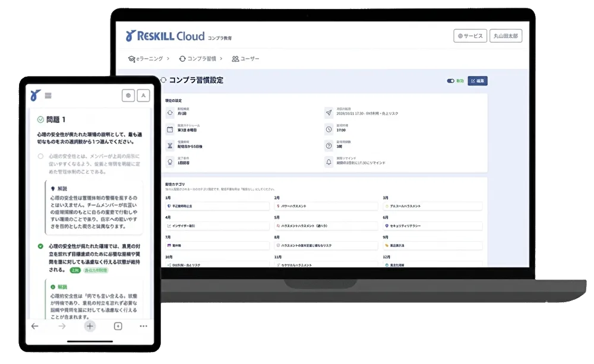The width and height of the screenshot is (594, 364).
Task: Open the 12月 category dropdown
Action: [x=432, y=264]
